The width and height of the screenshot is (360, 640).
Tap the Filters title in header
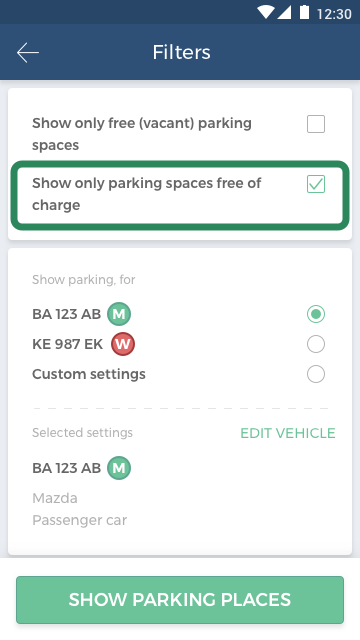(x=182, y=52)
